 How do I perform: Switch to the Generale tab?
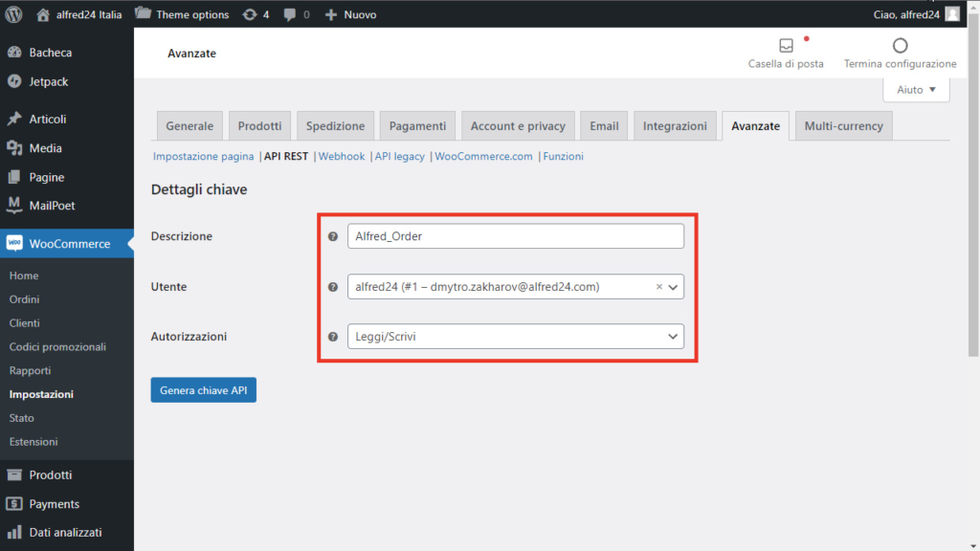pos(189,126)
